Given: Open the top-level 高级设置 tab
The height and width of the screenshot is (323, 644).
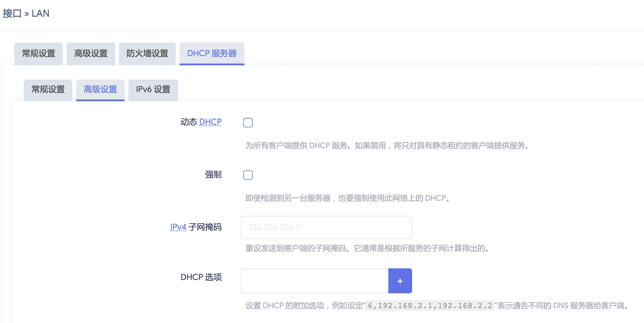Looking at the screenshot, I should tap(91, 53).
